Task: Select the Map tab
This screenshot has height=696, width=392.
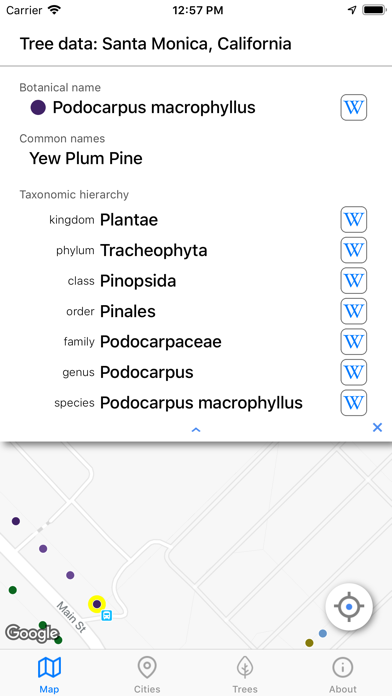Action: click(49, 675)
